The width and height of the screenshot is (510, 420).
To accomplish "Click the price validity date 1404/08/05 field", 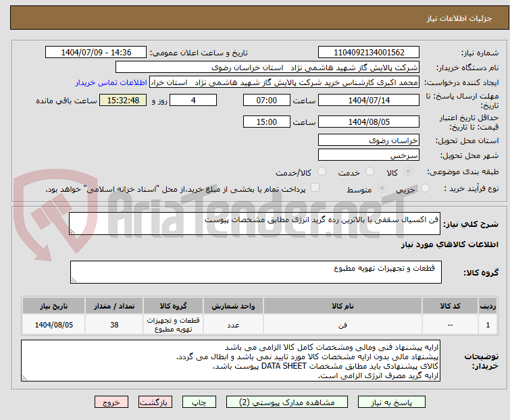I will [x=369, y=122].
